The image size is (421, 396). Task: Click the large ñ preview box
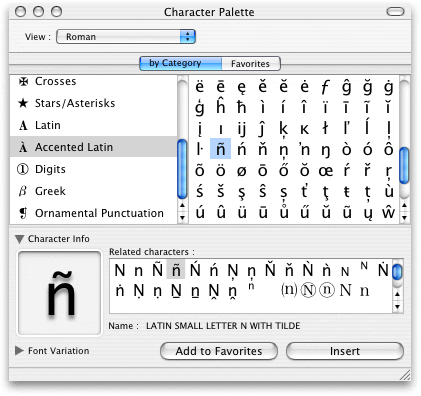[x=59, y=293]
